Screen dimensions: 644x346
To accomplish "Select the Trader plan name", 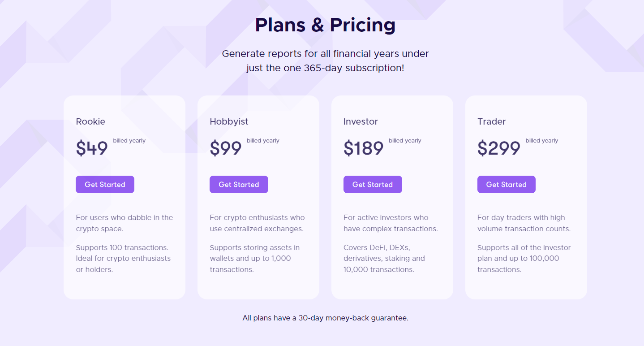I will 492,121.
